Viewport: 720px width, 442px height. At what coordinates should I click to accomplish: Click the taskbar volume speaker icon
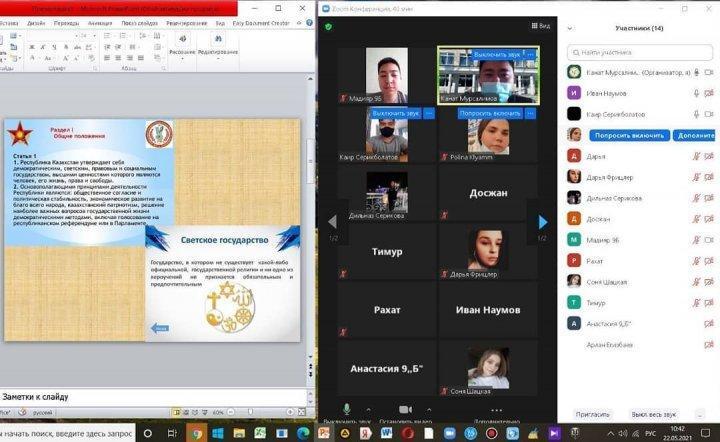[x=623, y=433]
